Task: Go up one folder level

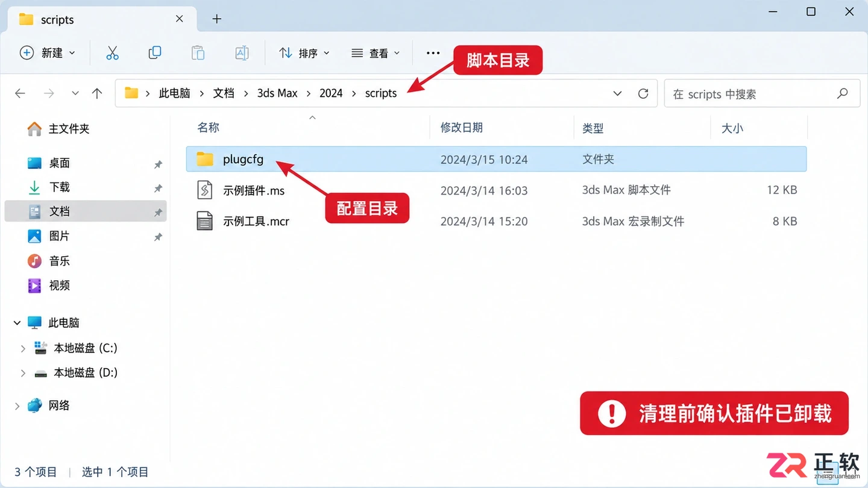Action: tap(97, 93)
